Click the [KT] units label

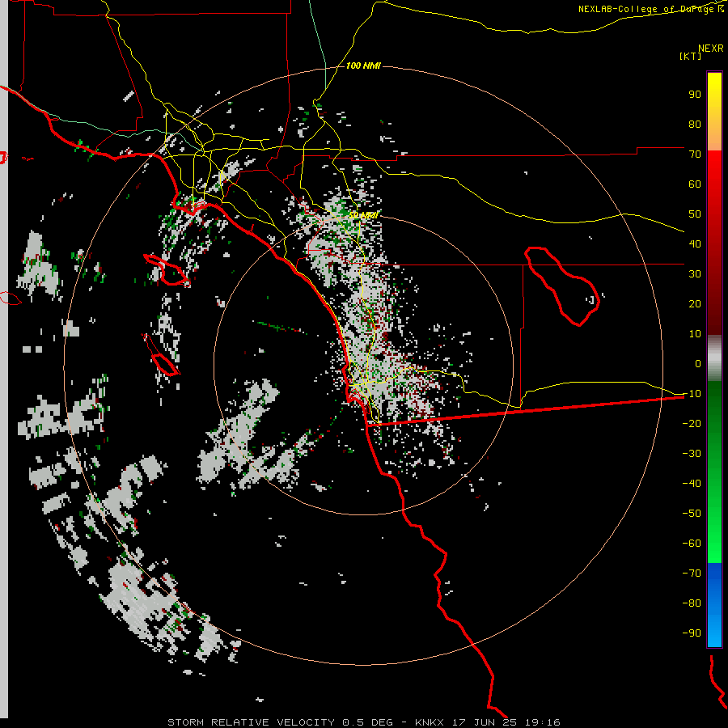pyautogui.click(x=691, y=56)
